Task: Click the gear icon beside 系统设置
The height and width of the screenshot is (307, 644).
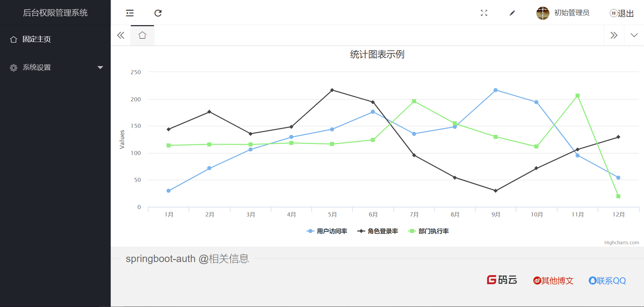Action: (x=13, y=67)
